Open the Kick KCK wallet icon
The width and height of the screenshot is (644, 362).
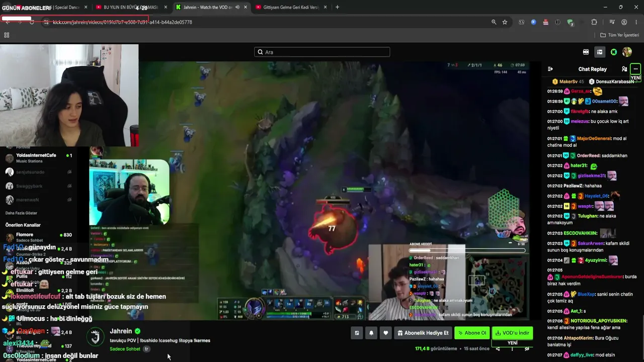coord(586,52)
